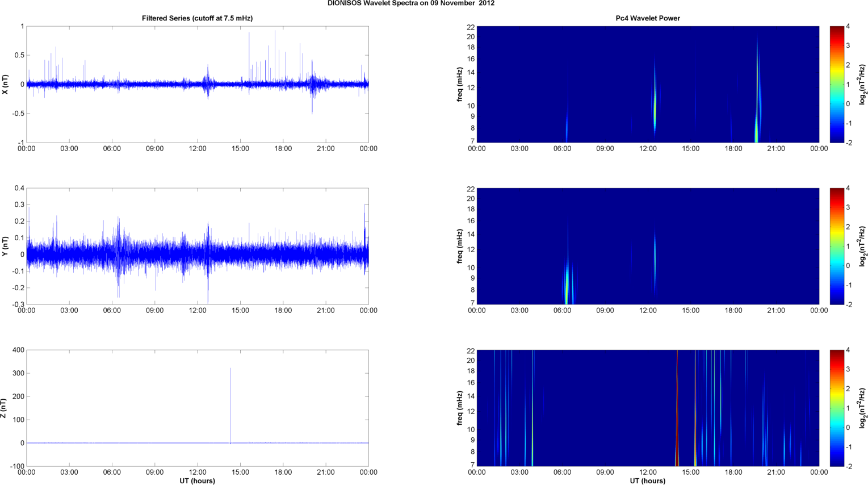
Task: Click the colorbar beside the top spectrogram
Action: coord(838,84)
